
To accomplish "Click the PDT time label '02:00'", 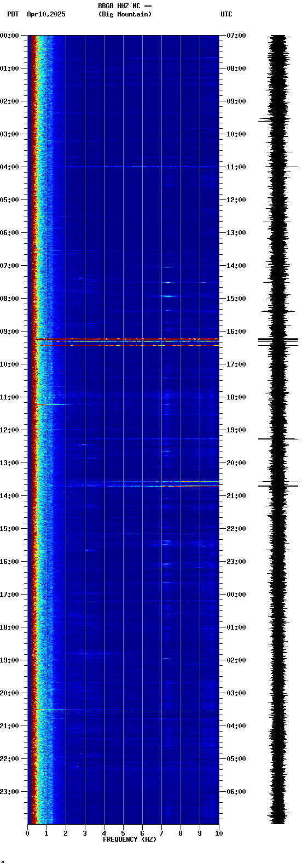I will tap(9, 101).
